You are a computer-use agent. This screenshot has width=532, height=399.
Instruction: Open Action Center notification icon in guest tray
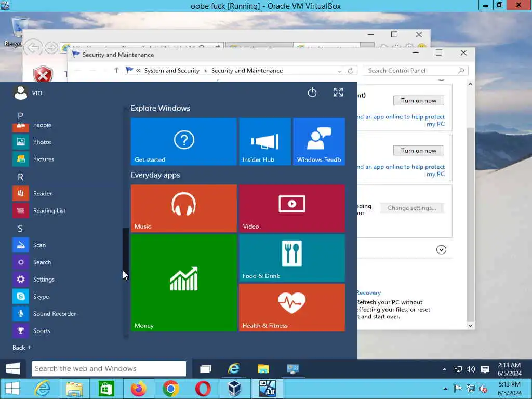[x=485, y=369]
